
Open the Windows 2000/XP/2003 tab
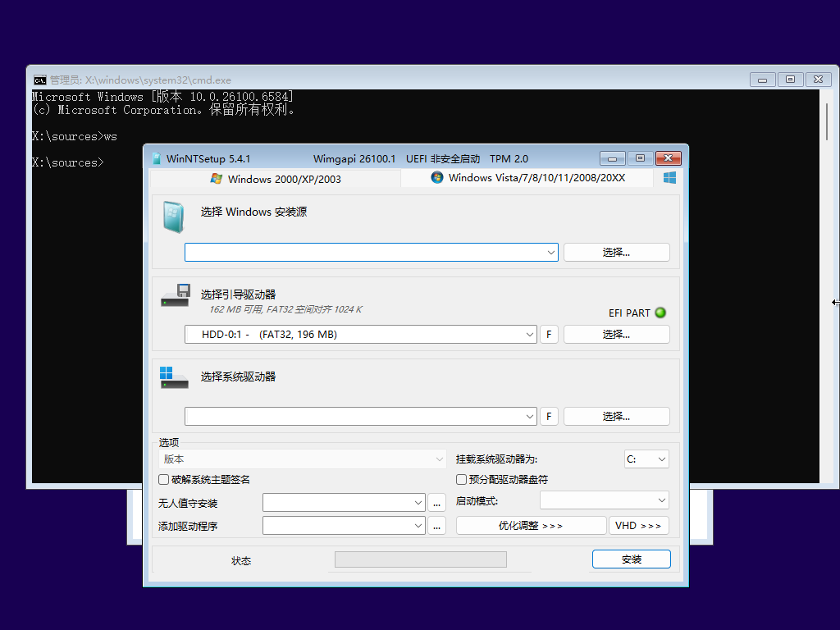(x=276, y=179)
